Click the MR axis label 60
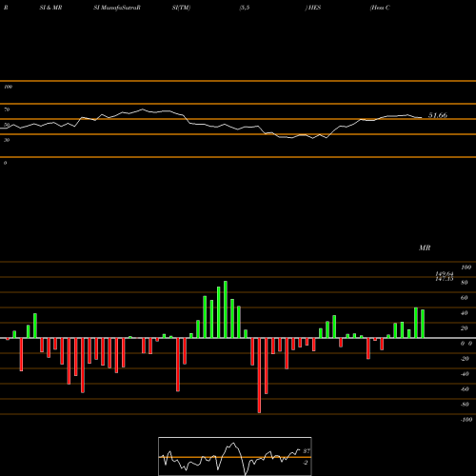 tap(465, 298)
